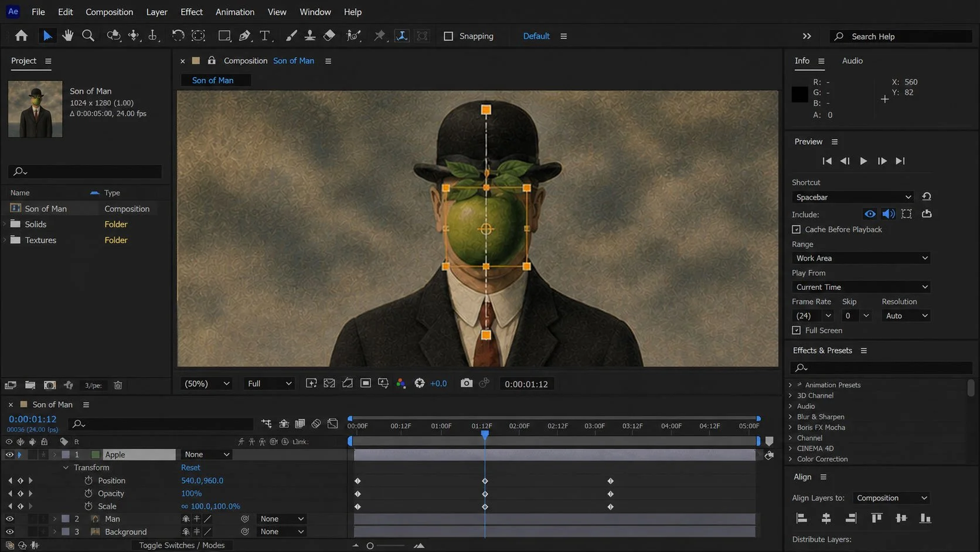The height and width of the screenshot is (552, 980).
Task: Select the Eraser tool
Action: pyautogui.click(x=329, y=36)
